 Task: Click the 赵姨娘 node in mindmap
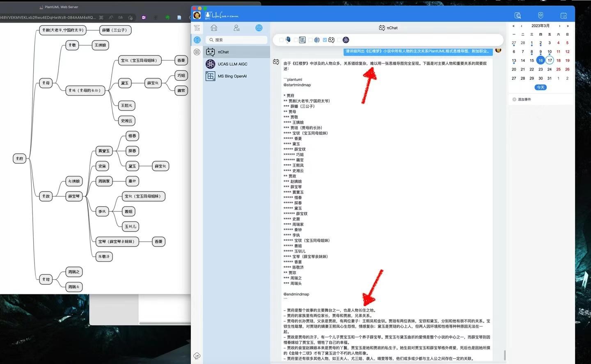pyautogui.click(x=74, y=181)
